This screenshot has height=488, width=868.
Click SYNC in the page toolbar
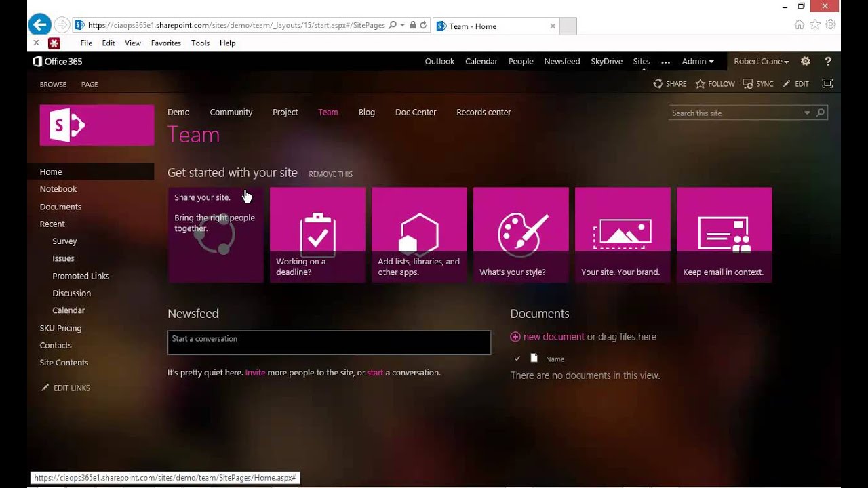tap(758, 84)
